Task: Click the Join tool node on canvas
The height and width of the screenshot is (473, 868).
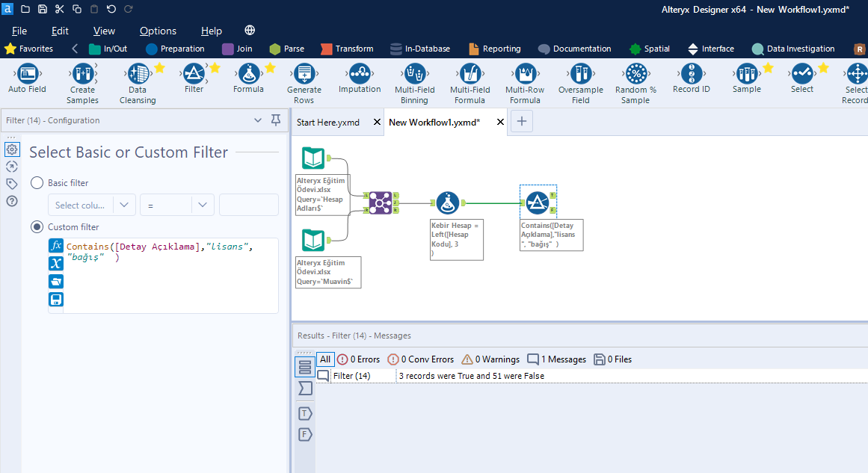Action: pos(380,202)
